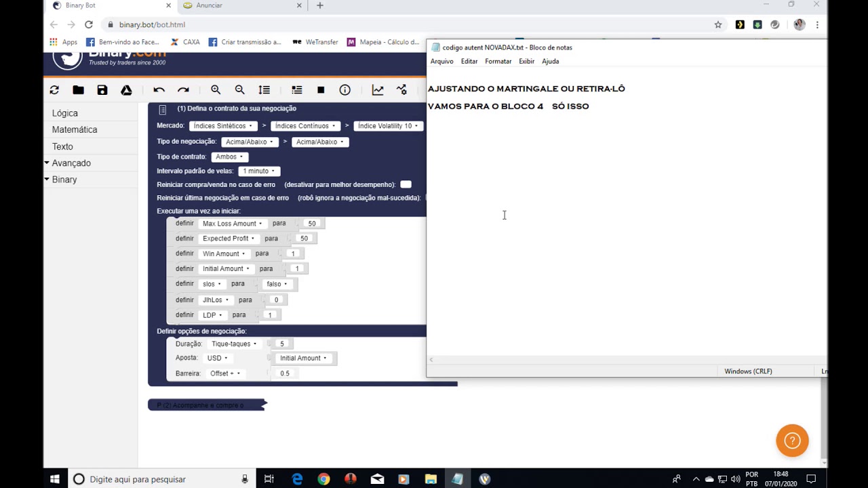Image resolution: width=868 pixels, height=488 pixels.
Task: Open a new browser tab with plus
Action: click(320, 5)
